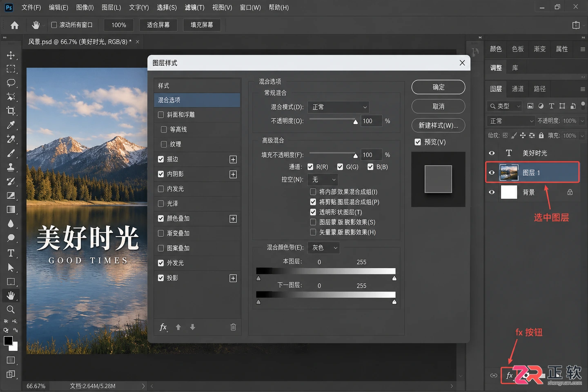Switch to the 属性 tab
The height and width of the screenshot is (392, 588).
point(562,49)
